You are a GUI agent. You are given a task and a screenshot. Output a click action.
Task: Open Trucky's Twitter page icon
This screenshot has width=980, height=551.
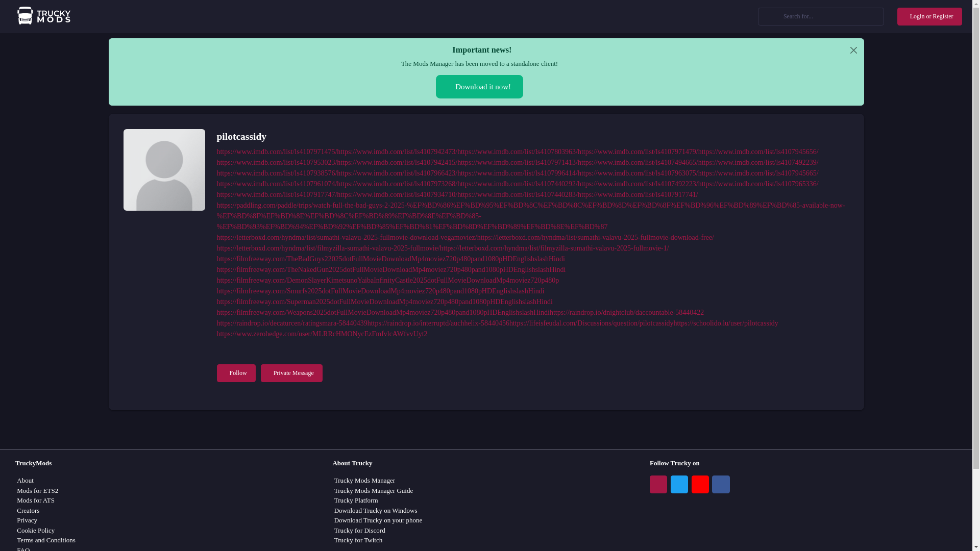[x=679, y=484]
